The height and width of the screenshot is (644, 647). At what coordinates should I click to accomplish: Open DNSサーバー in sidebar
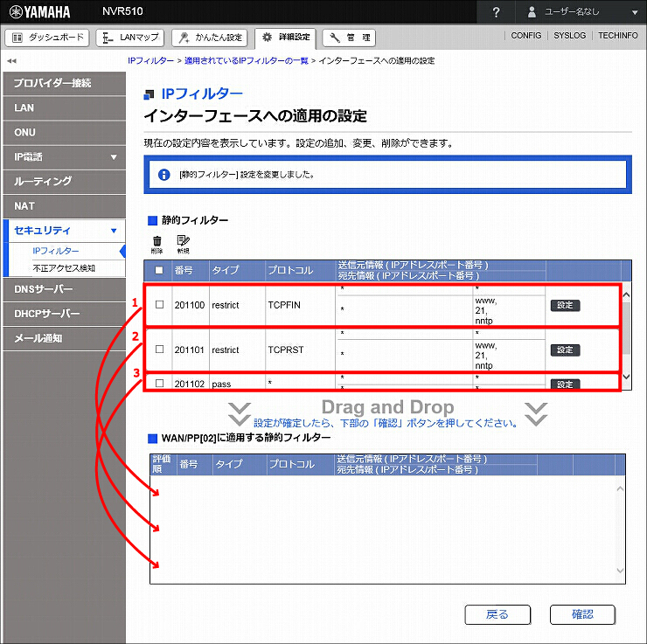tap(64, 289)
